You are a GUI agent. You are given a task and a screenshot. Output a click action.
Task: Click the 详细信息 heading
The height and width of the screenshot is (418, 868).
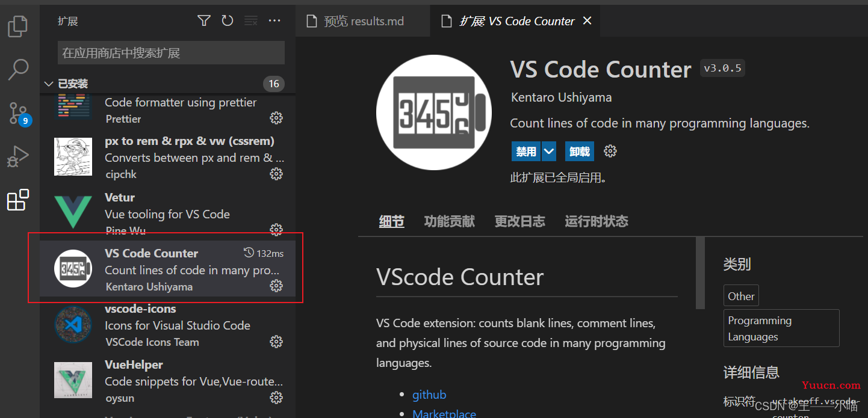751,372
